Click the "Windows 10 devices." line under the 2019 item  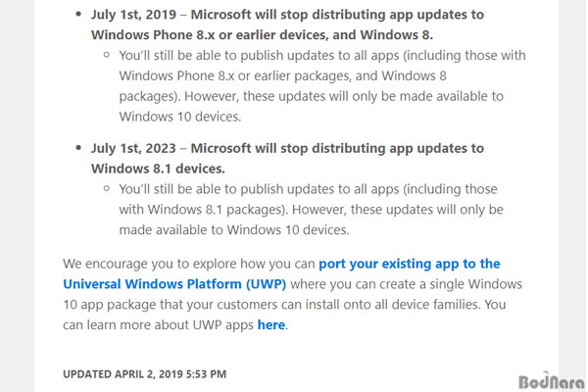click(x=180, y=117)
